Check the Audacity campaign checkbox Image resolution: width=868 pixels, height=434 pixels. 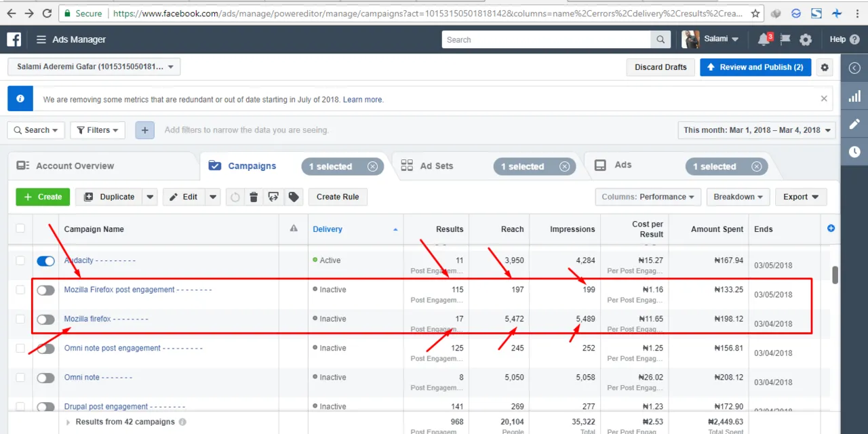20,260
